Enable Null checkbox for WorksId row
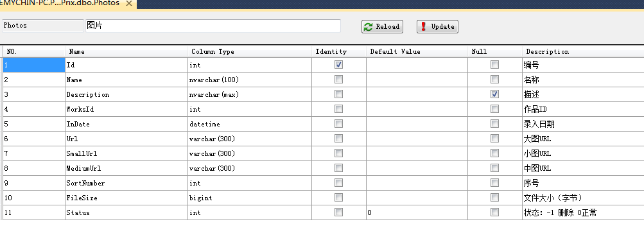 tap(494, 109)
